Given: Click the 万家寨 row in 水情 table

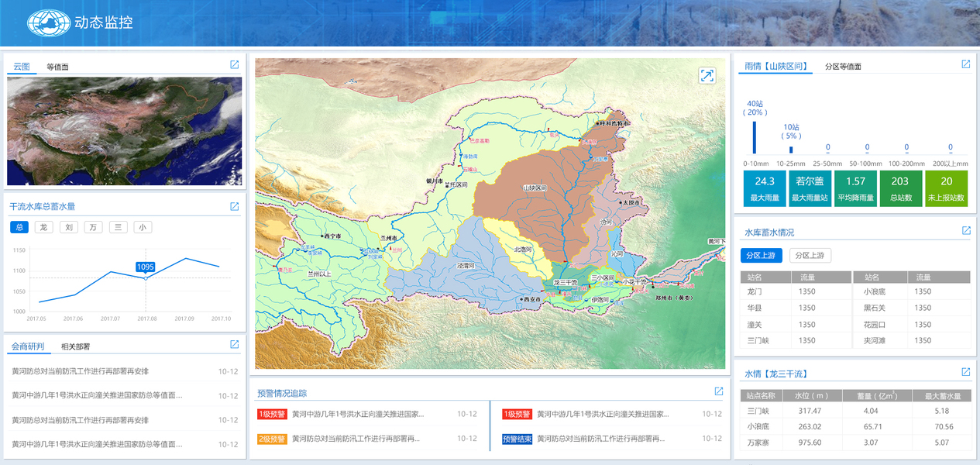Looking at the screenshot, I should pyautogui.click(x=855, y=443).
